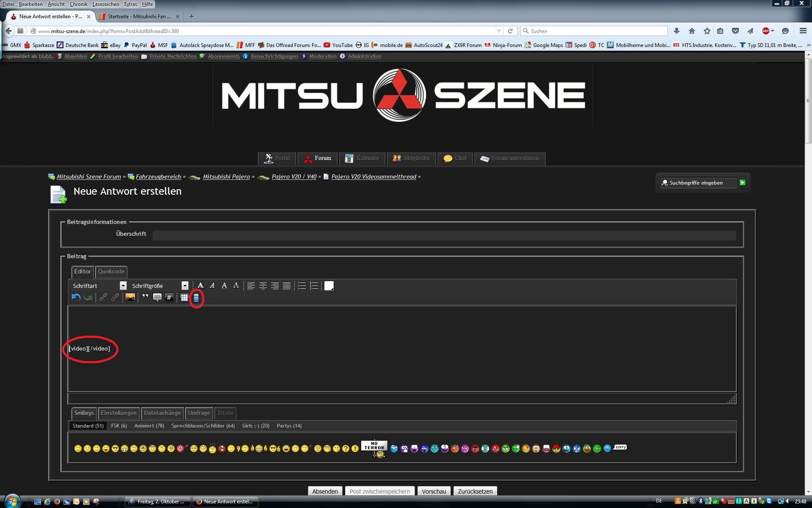Show the address bar history dropdown
Image resolution: width=812 pixels, height=508 pixels.
pos(499,31)
